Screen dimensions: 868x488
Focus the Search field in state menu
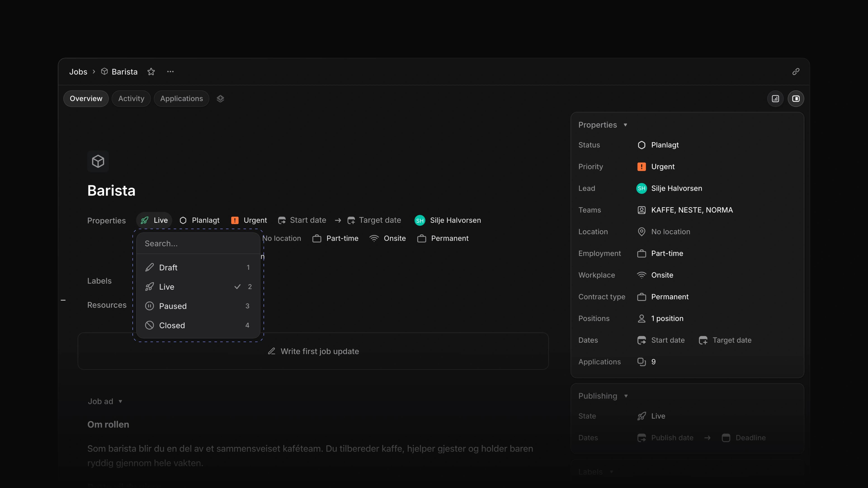tap(198, 244)
